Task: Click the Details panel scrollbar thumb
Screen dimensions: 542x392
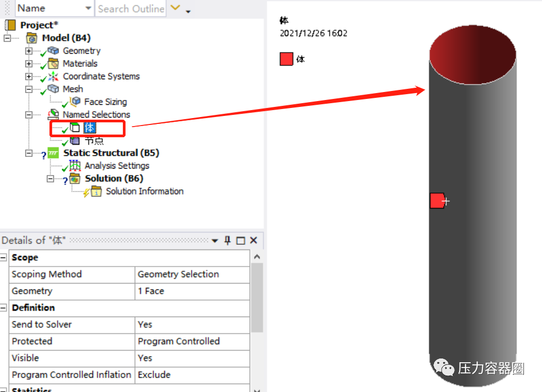Action: pos(257,297)
